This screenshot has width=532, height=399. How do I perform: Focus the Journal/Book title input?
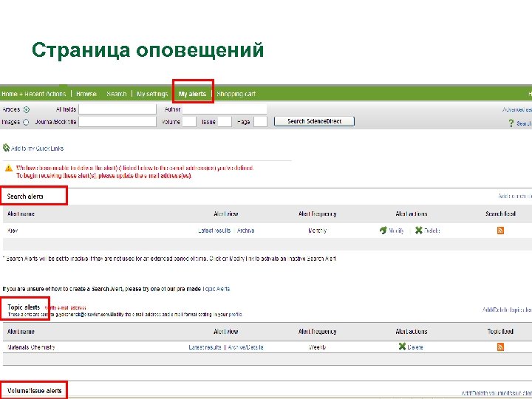coord(117,122)
